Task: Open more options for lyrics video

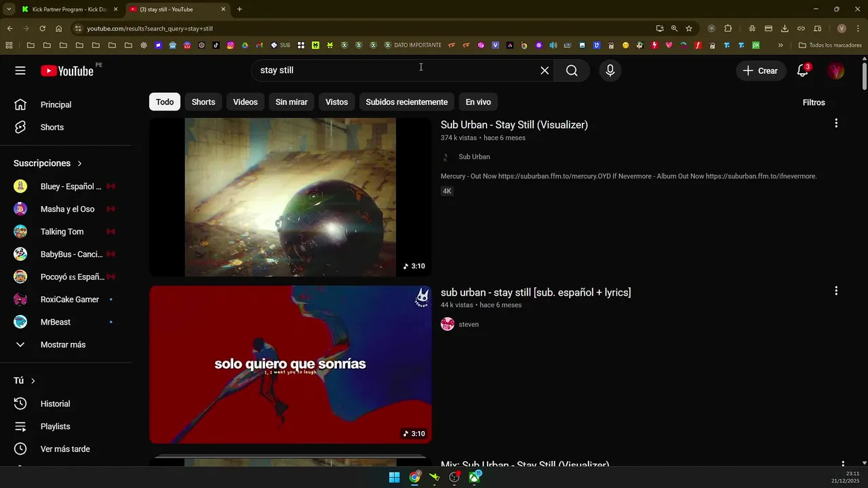Action: tap(836, 291)
